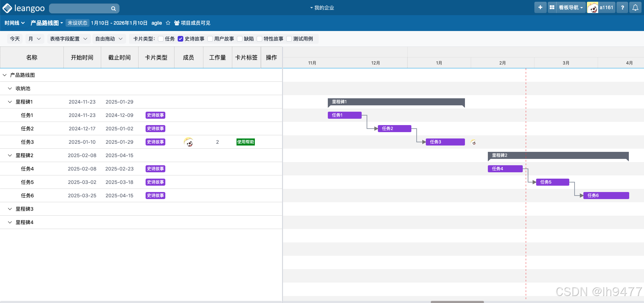Click the plus create button
The image size is (644, 303).
pos(540,7)
